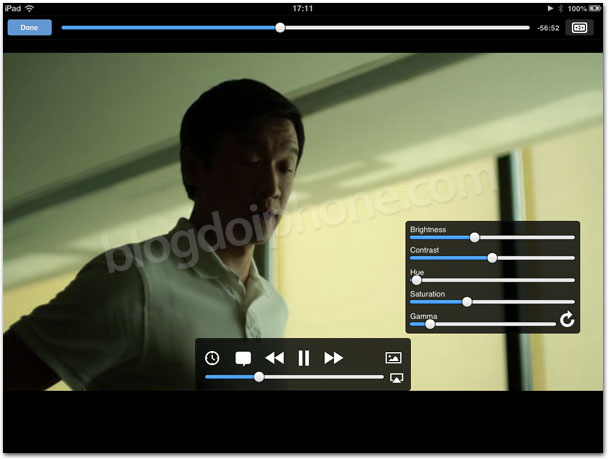Open the playback speed clock icon
610x460 pixels.
pos(212,358)
